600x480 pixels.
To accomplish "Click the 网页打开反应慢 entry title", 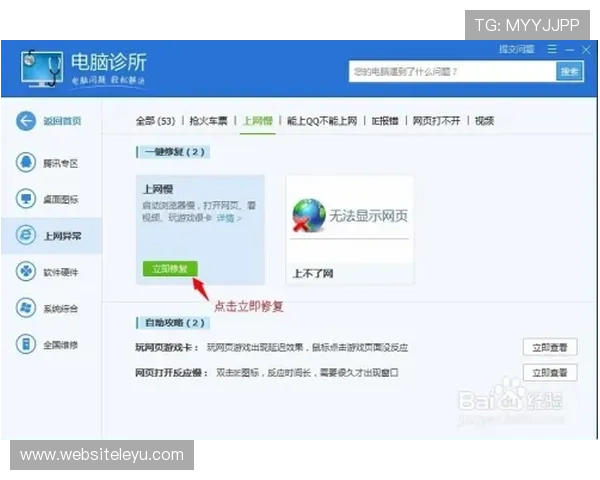I will [x=171, y=373].
